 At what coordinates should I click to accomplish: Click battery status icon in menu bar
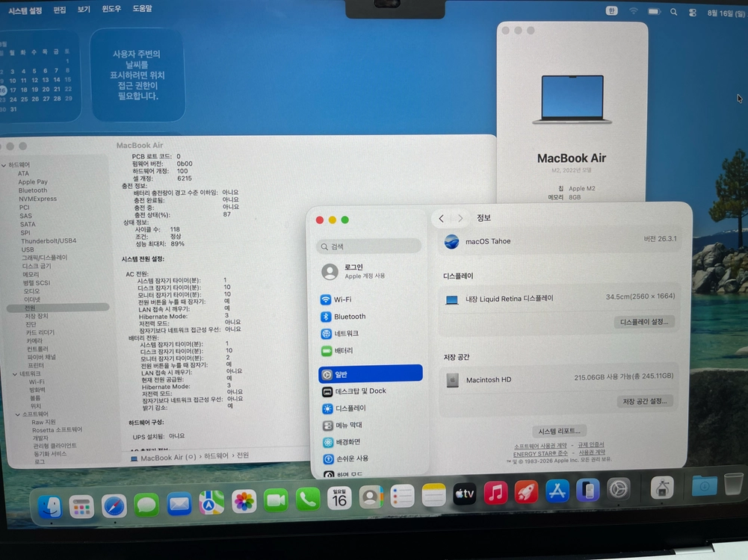pos(654,11)
